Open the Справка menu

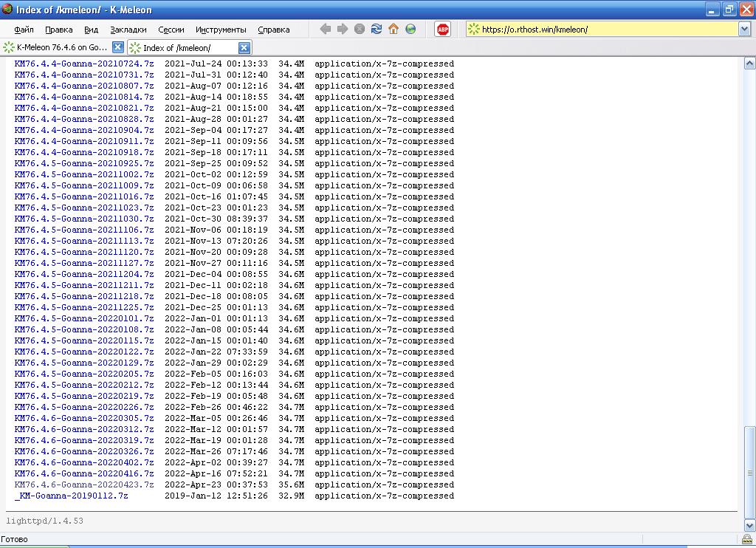[274, 30]
